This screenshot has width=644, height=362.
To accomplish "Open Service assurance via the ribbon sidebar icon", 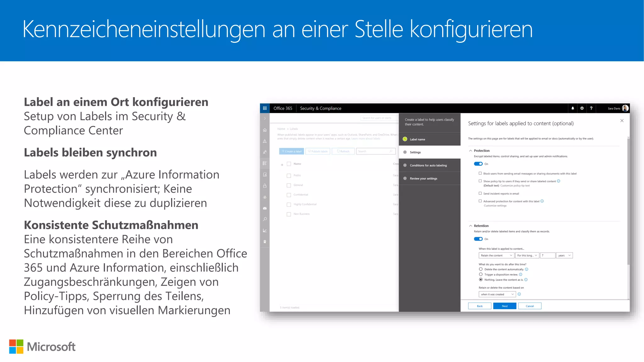I will [265, 242].
